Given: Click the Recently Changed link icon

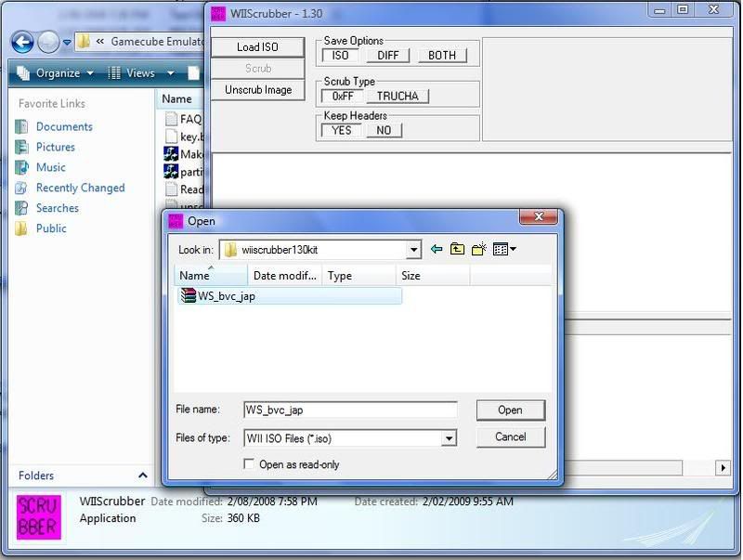Looking at the screenshot, I should [21, 188].
